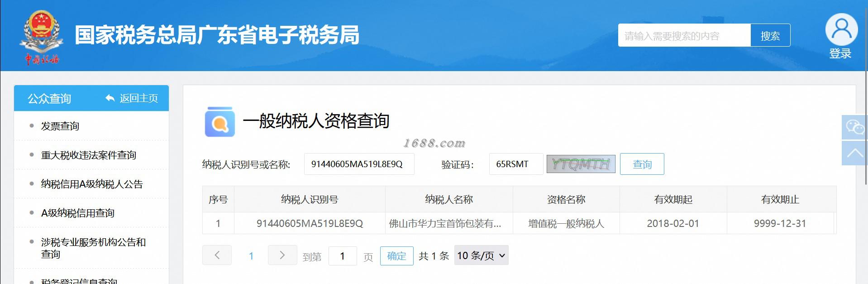Click cell 增值税一般纳税人
Image resolution: width=868 pixels, height=284 pixels.
coord(566,223)
